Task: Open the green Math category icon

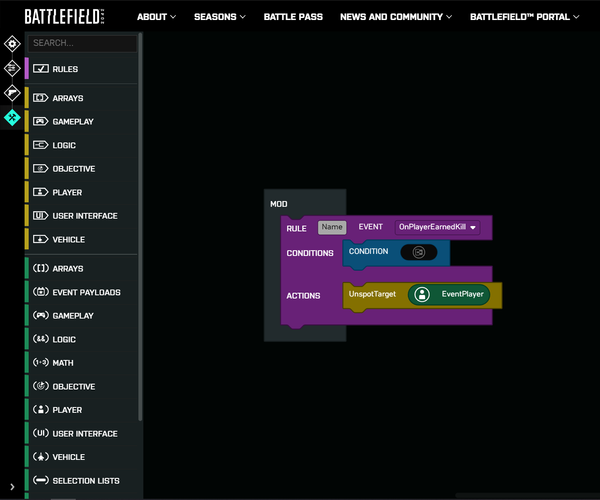Action: coord(41,363)
